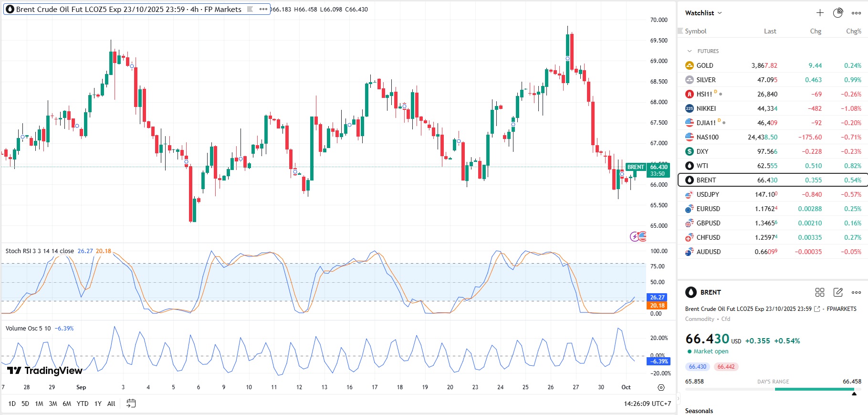Click the grid layout icon in BRENT details
The height and width of the screenshot is (415, 868).
point(820,292)
